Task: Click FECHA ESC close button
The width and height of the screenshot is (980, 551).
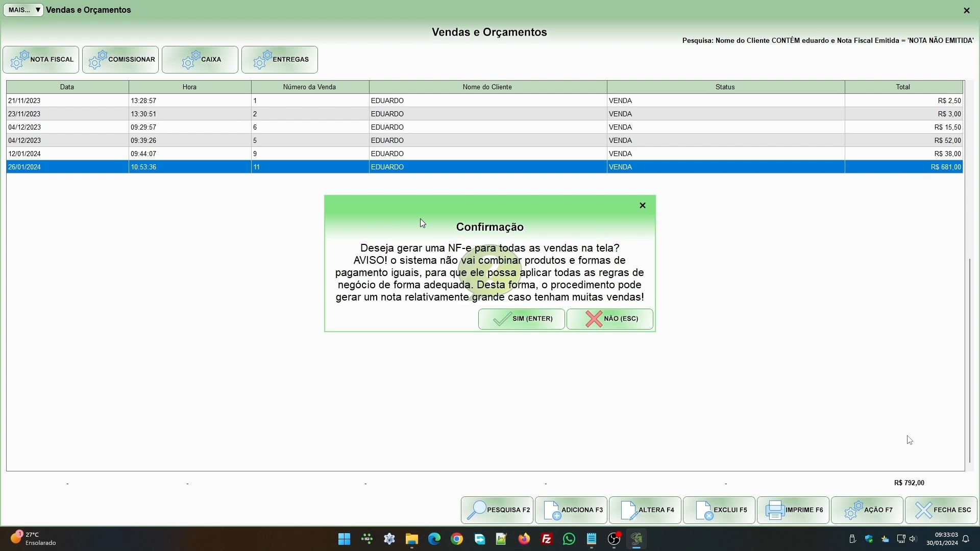Action: [x=941, y=510]
